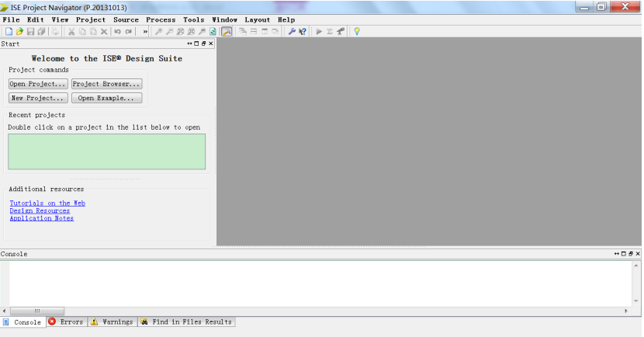The image size is (644, 337).
Task: Close the Start panel
Action: (211, 43)
